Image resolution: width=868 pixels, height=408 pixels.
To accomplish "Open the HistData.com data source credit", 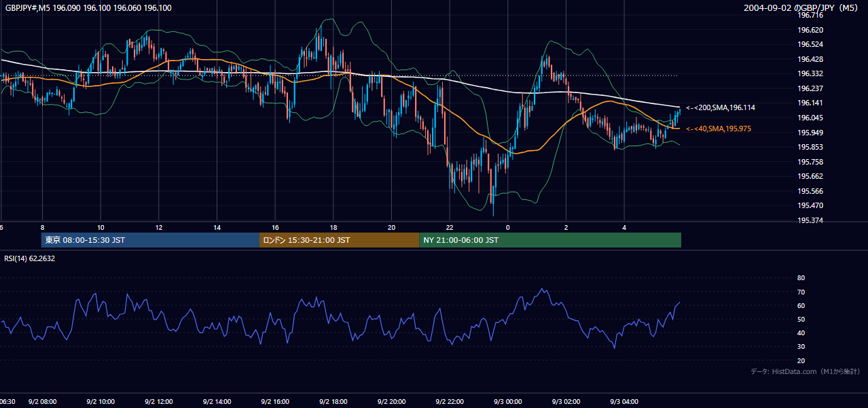I will click(x=806, y=371).
